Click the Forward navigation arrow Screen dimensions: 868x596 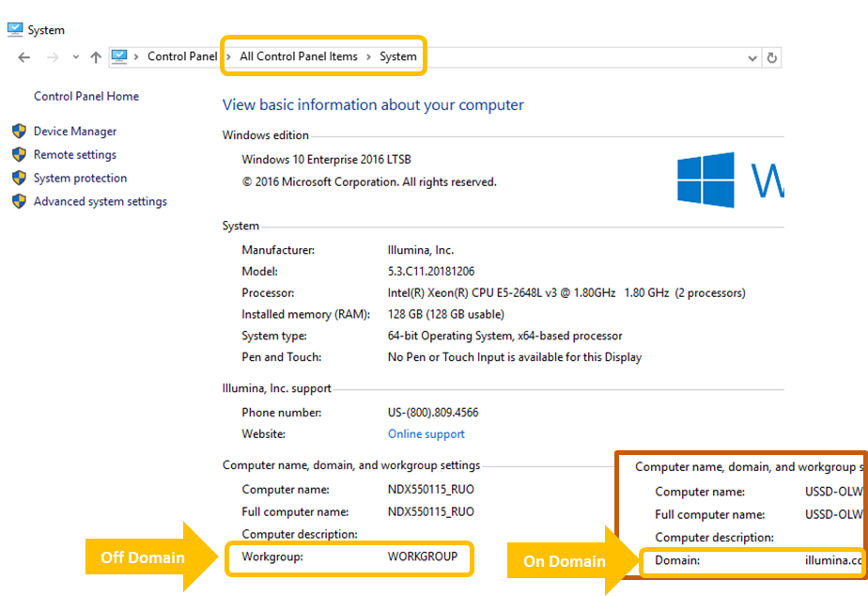[53, 57]
